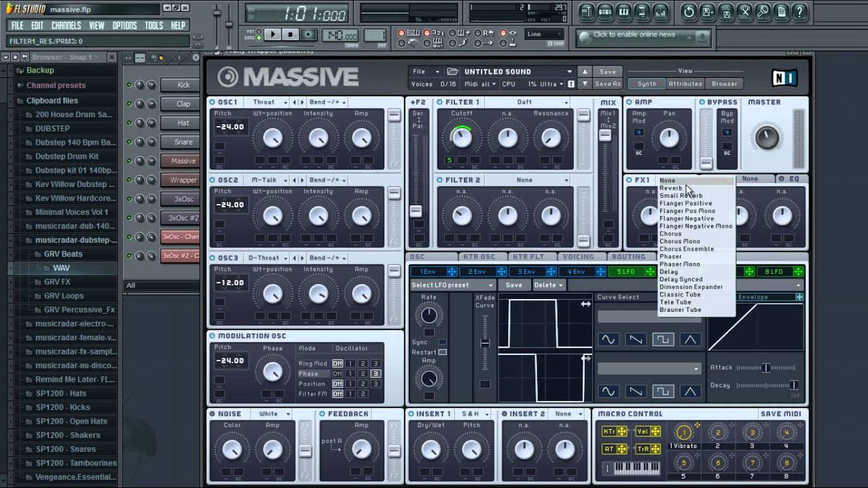Toggle OSC3 on/off indicator

click(212, 258)
